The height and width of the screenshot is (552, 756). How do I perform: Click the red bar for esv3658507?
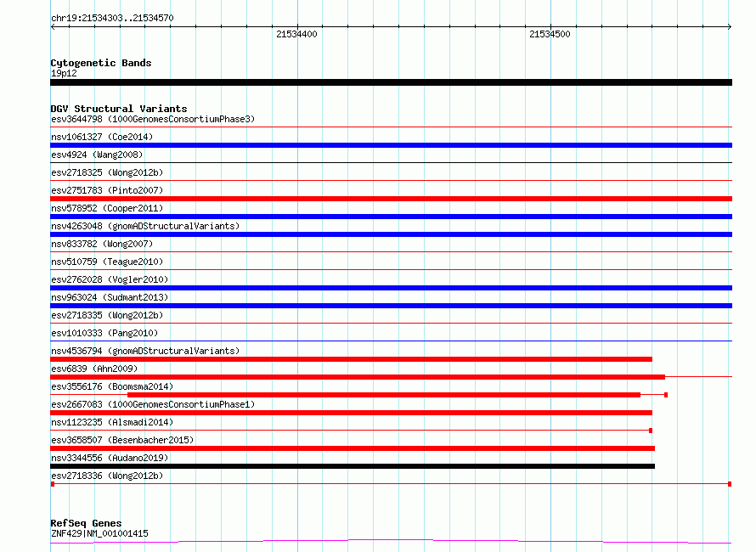[x=353, y=448]
